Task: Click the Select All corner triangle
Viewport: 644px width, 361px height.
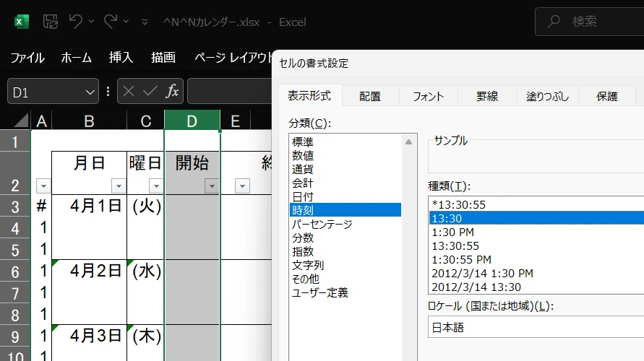Action: tap(20, 120)
